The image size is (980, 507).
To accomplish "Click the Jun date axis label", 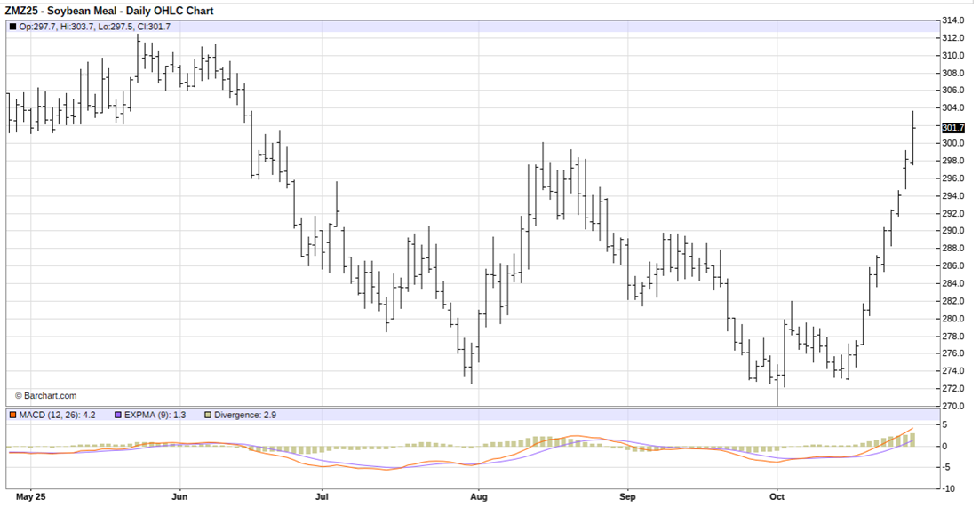I will [x=180, y=497].
